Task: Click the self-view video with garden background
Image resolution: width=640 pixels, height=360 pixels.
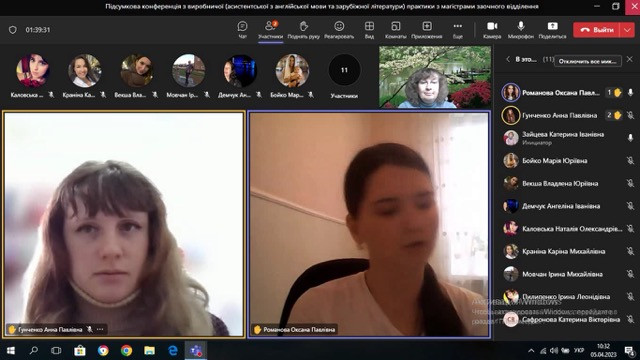Action: 435,77
